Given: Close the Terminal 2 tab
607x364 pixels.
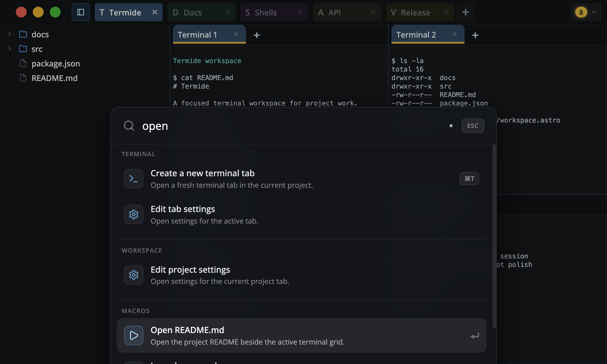Looking at the screenshot, I should (x=455, y=35).
